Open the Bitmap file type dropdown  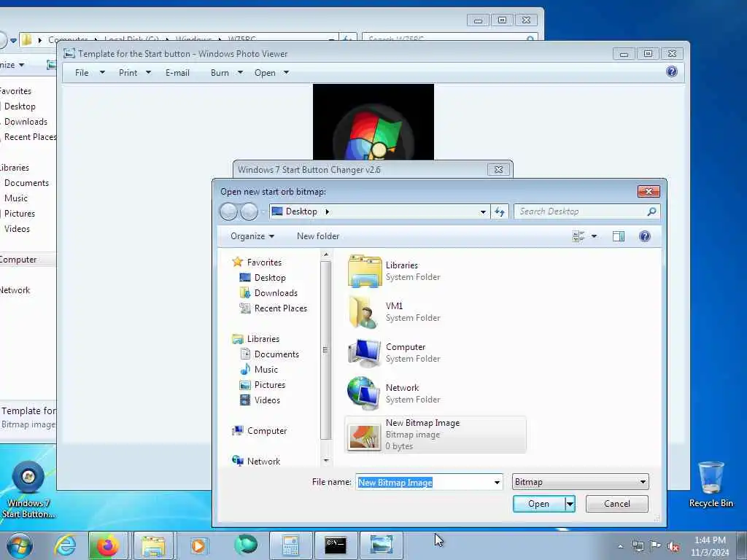[x=580, y=482]
